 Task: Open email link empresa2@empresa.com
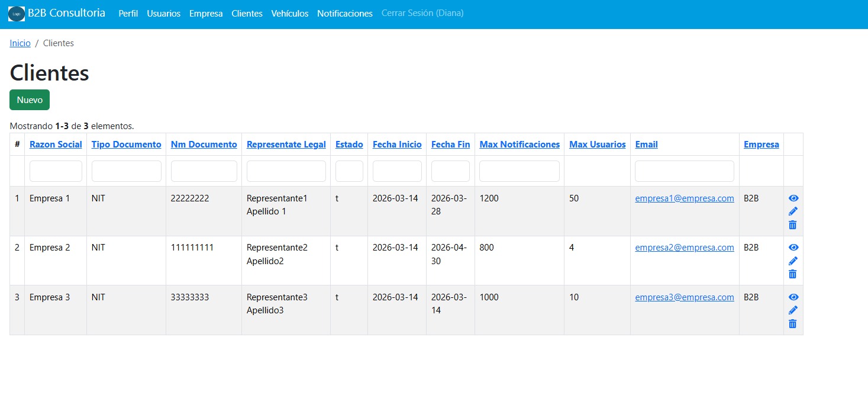click(685, 248)
